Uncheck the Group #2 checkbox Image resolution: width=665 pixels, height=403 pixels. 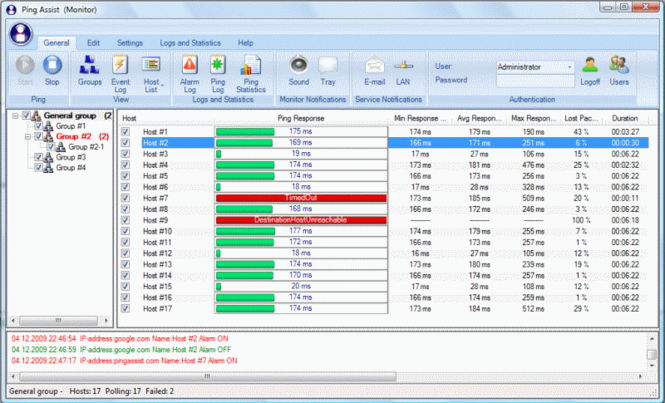tap(38, 136)
